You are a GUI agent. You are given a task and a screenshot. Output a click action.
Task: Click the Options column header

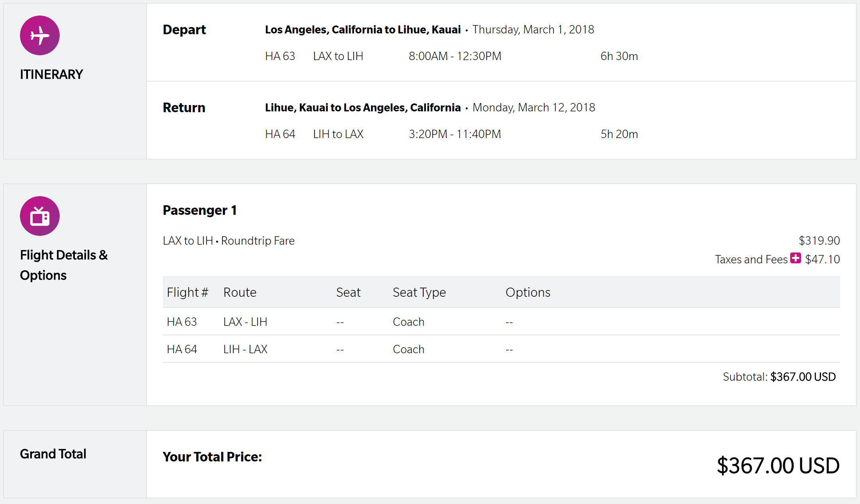(x=528, y=292)
